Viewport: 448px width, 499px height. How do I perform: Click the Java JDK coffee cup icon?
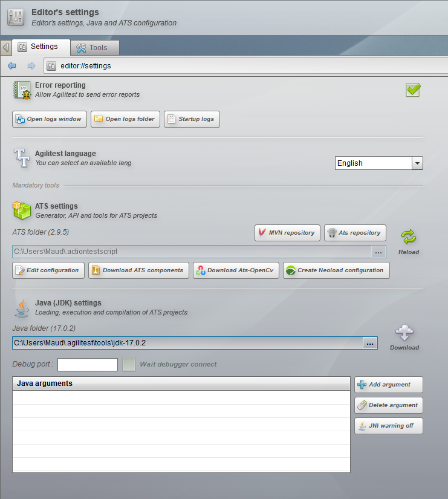[22, 308]
